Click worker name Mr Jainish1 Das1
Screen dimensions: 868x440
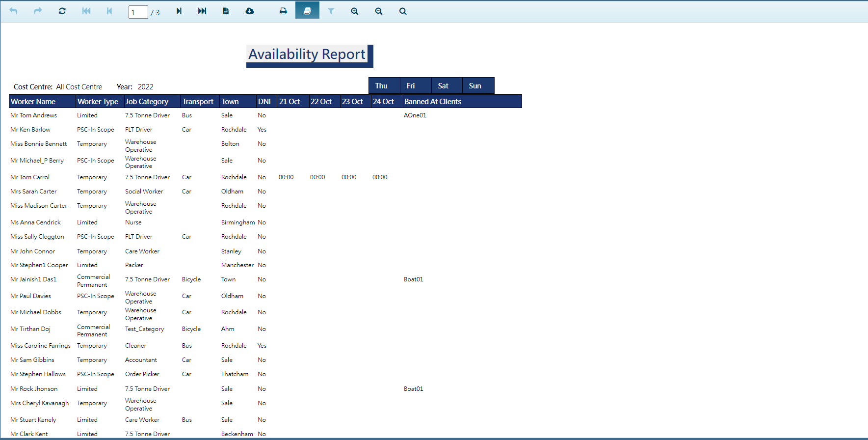point(33,279)
